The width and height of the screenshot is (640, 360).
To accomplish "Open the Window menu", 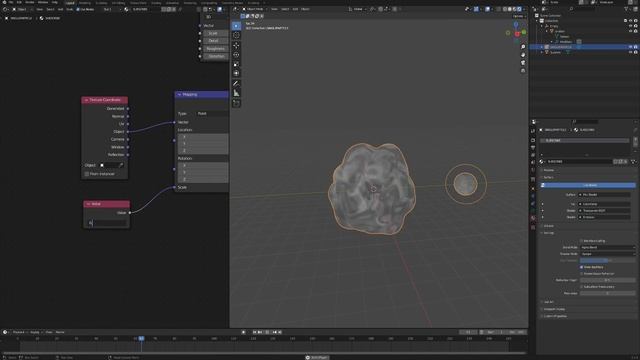I will tap(43, 2).
